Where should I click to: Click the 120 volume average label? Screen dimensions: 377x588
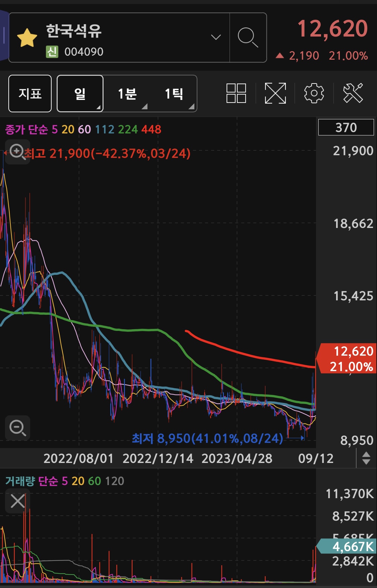tap(114, 481)
